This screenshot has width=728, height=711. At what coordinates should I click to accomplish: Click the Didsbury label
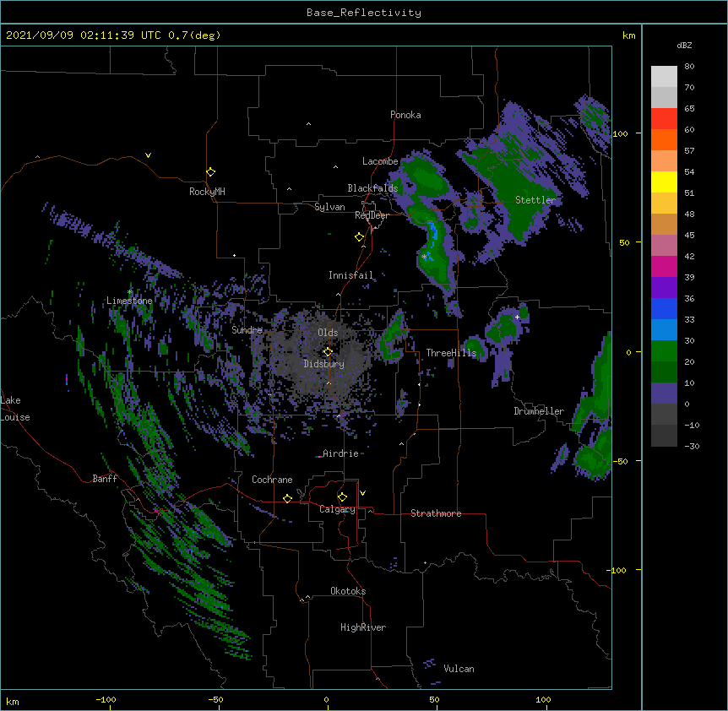coord(323,364)
